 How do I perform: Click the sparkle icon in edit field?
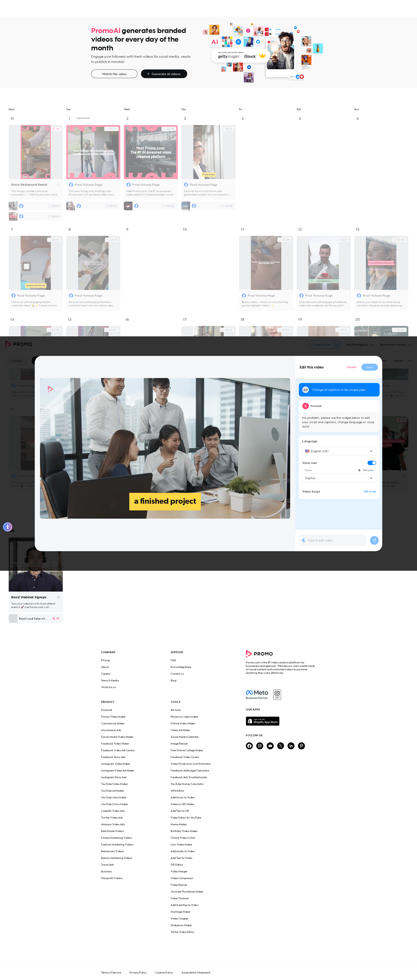(x=303, y=540)
